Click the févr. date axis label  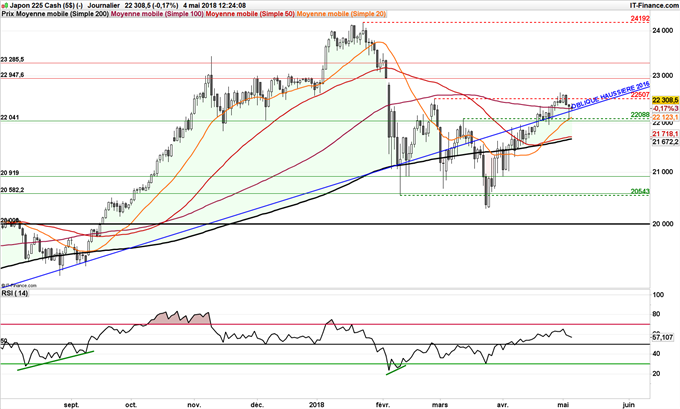[383, 405]
